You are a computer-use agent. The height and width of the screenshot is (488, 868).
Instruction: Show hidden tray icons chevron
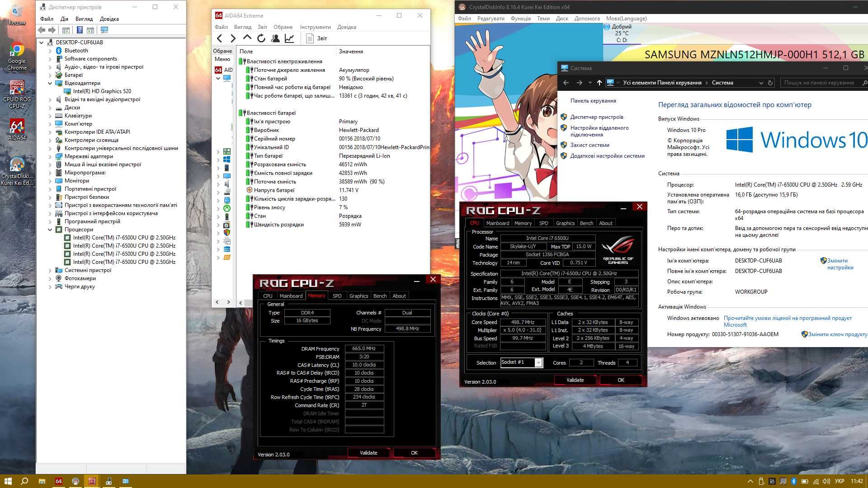(750, 481)
